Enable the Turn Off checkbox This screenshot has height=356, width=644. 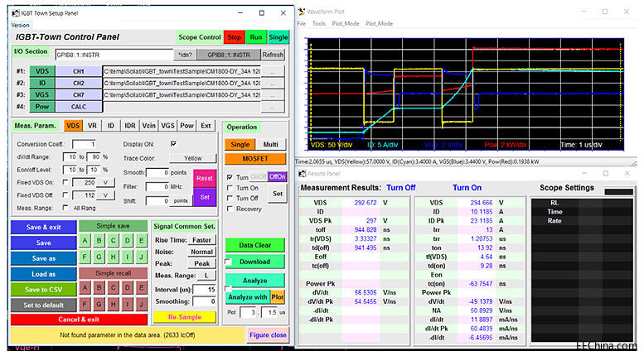pyautogui.click(x=230, y=198)
